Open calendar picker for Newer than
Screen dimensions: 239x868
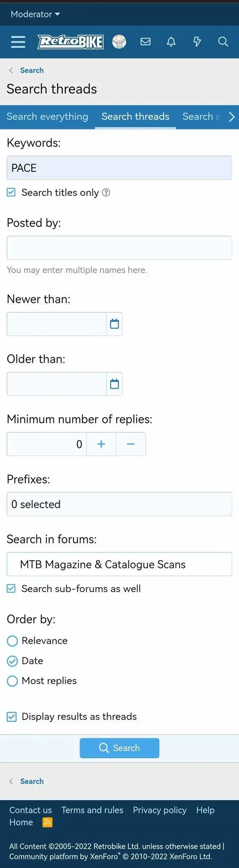point(114,324)
